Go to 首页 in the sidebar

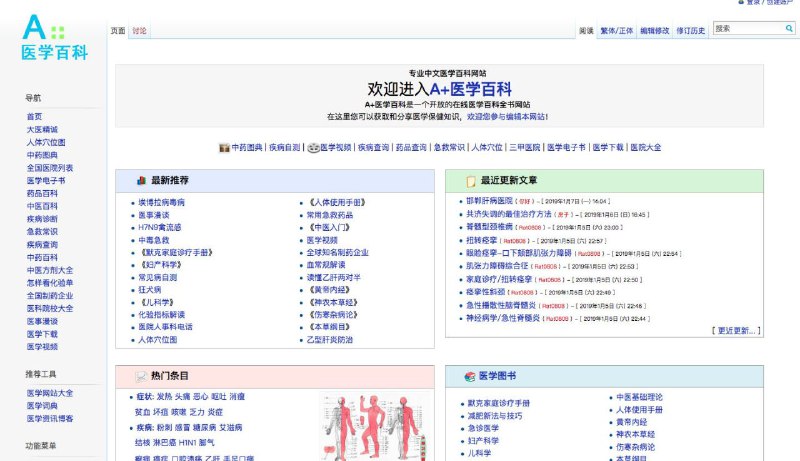pyautogui.click(x=34, y=117)
